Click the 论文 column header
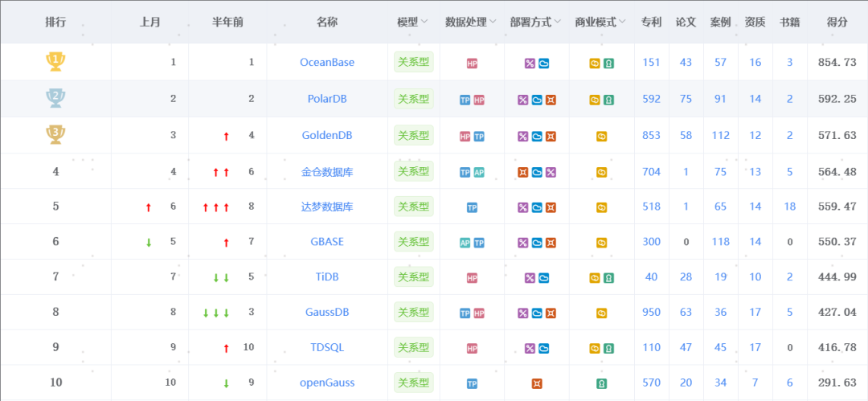The image size is (868, 401). [x=686, y=23]
